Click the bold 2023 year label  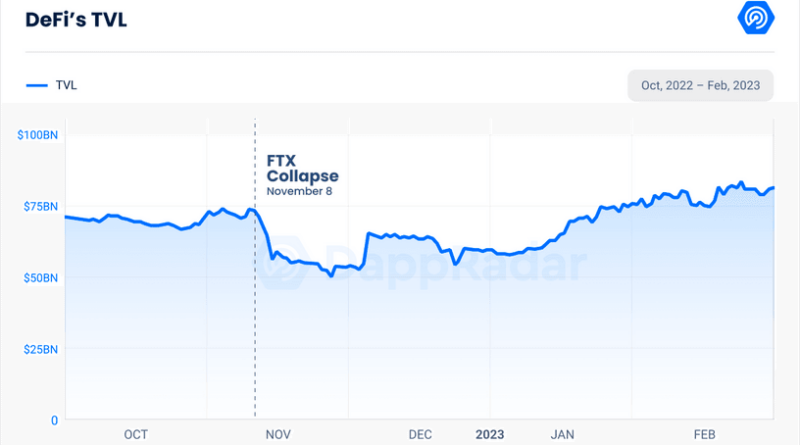pyautogui.click(x=490, y=434)
